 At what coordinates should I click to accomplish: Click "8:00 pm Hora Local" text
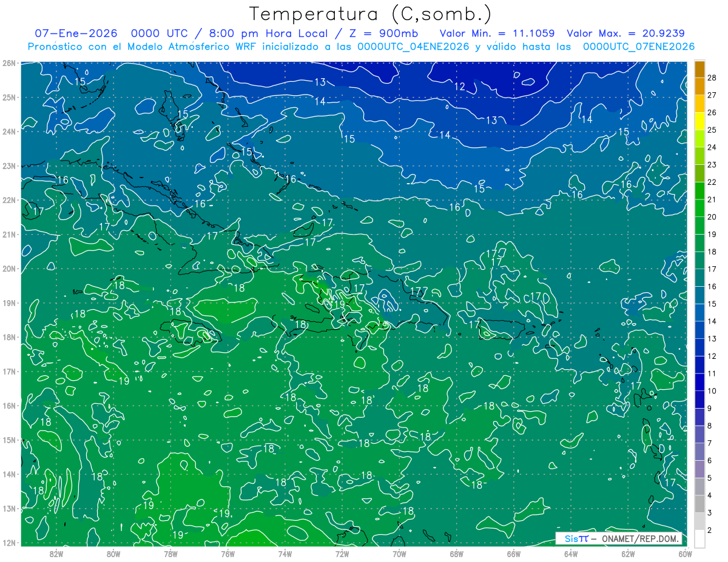(x=267, y=33)
